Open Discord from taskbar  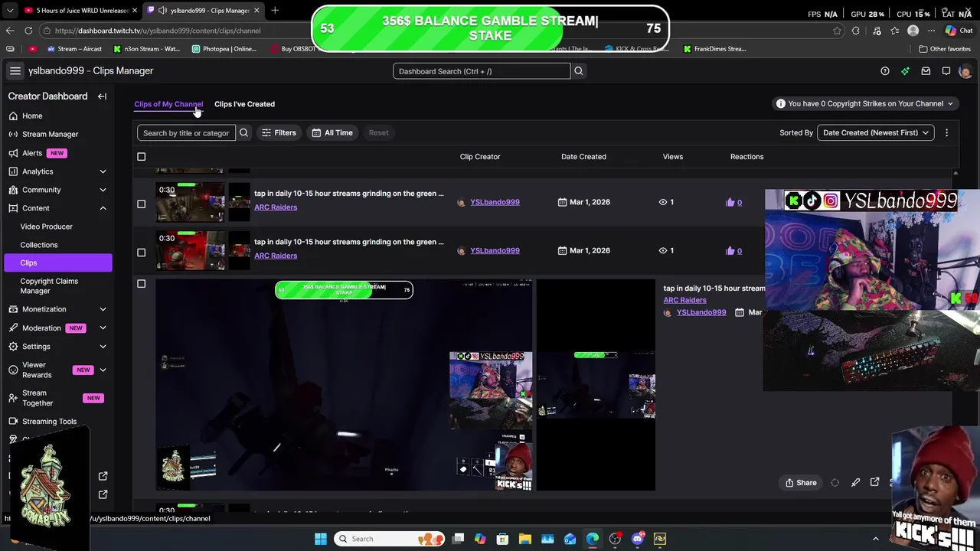[x=637, y=539]
